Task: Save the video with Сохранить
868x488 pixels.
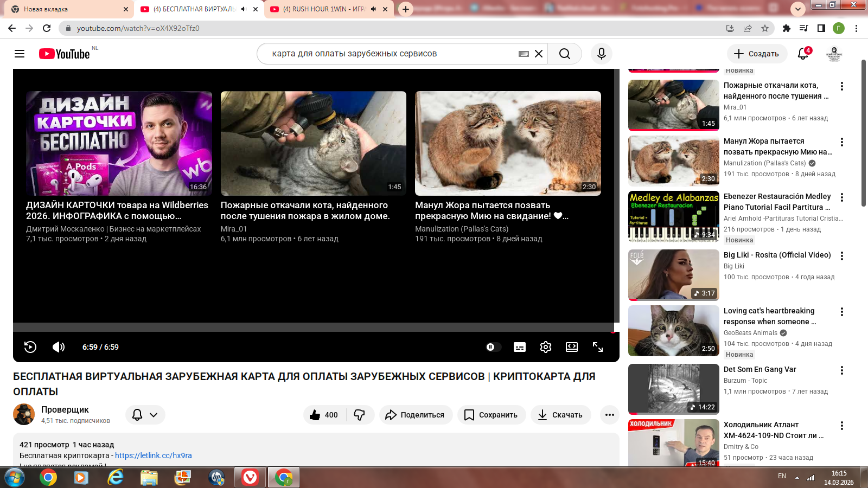Action: [x=492, y=415]
